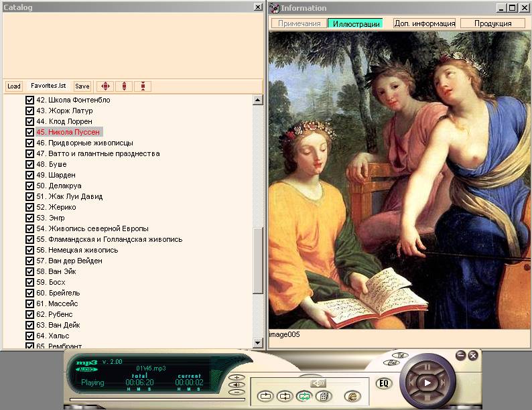The height and width of the screenshot is (410, 532).
Task: Switch to the Примечания tab
Action: [x=299, y=23]
